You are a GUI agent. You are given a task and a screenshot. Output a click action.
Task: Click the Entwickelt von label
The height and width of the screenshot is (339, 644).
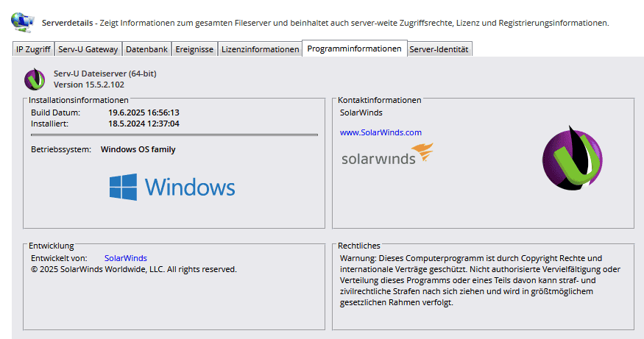(59, 258)
